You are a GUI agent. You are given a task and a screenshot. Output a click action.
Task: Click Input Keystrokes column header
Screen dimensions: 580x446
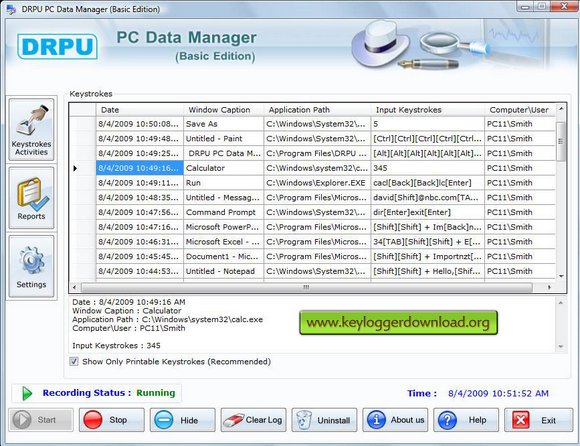(428, 110)
